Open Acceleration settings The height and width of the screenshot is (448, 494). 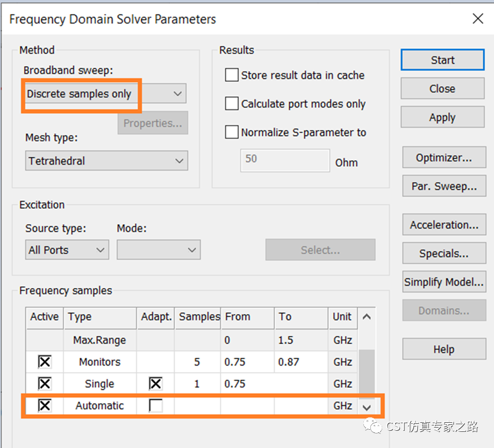pos(443,225)
